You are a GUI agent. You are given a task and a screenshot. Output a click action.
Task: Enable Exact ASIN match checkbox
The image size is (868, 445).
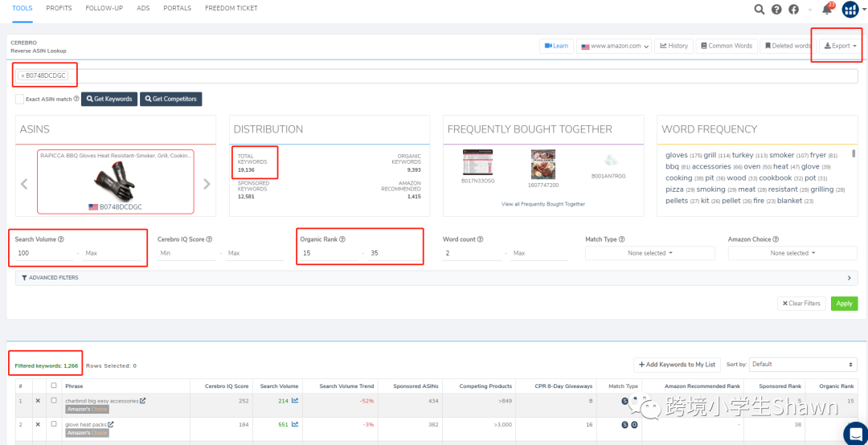click(19, 99)
